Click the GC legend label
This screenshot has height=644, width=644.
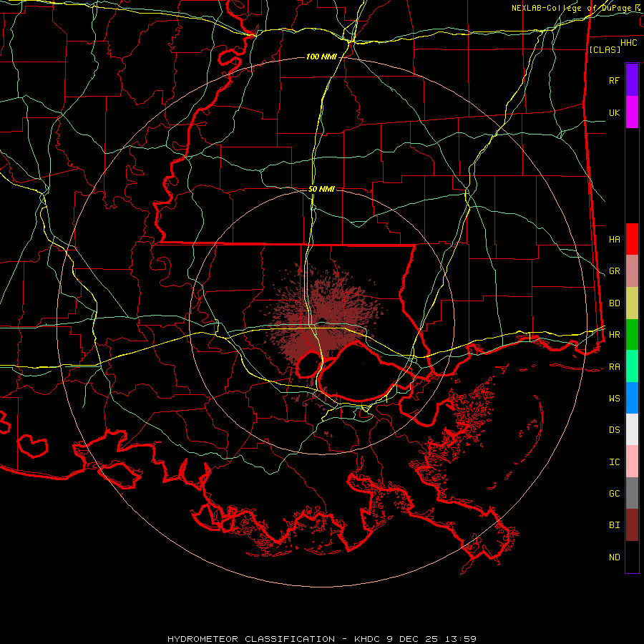coord(615,494)
